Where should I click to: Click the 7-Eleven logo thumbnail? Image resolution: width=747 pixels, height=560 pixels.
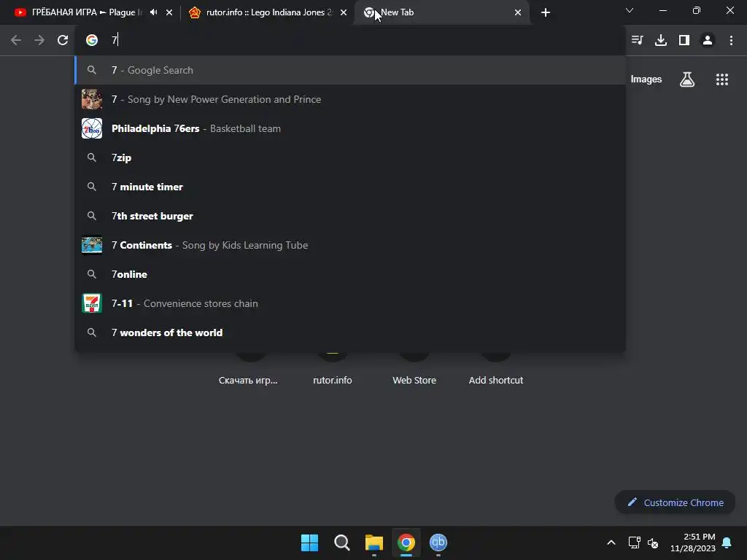92,303
